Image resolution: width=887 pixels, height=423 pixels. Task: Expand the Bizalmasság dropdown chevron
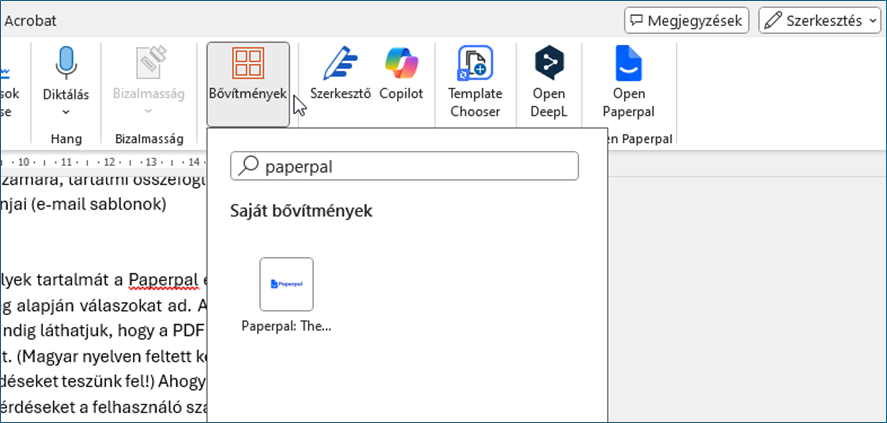(149, 111)
